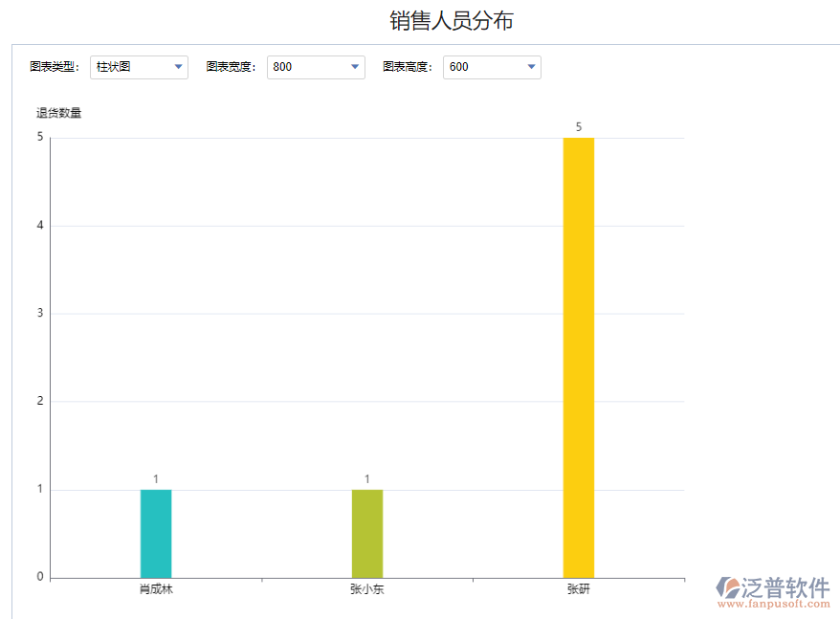The height and width of the screenshot is (619, 840).
Task: Click the teal bar for 肖成林
Action: coord(157,531)
